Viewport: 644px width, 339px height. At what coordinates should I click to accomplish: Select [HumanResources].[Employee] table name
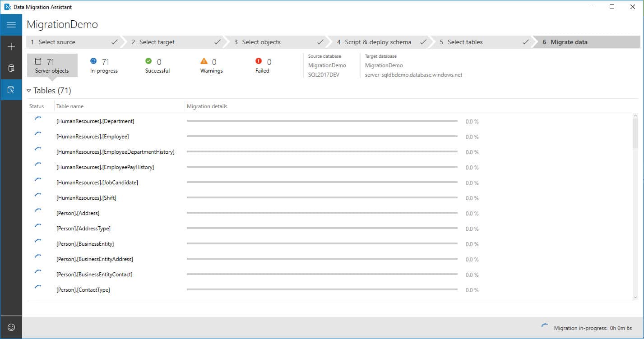click(93, 137)
